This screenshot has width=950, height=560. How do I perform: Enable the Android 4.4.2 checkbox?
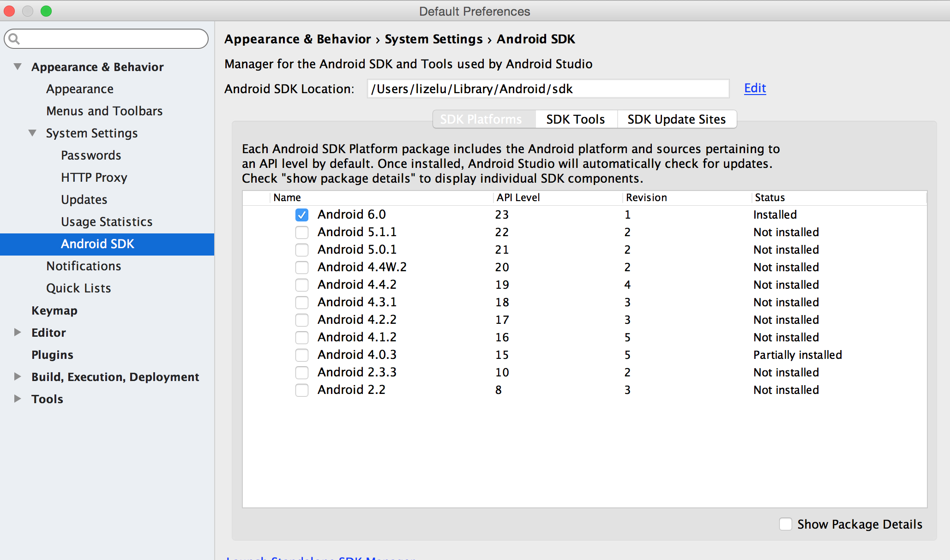point(302,285)
